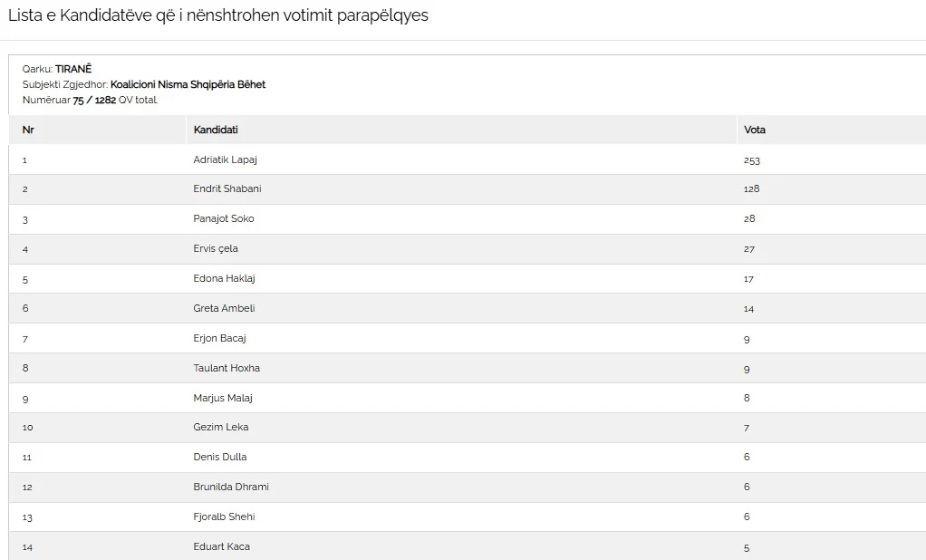926x560 pixels.
Task: Select candidate Endrit Shabani
Action: [227, 188]
